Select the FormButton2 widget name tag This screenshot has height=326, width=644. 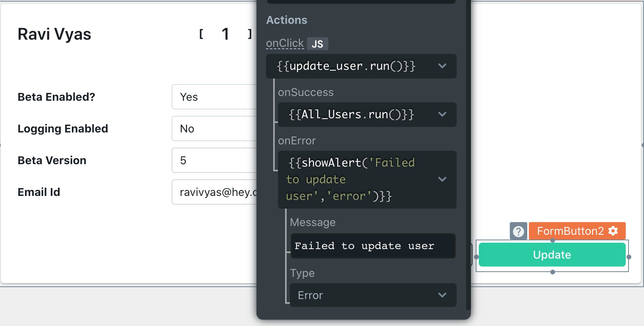(x=570, y=231)
